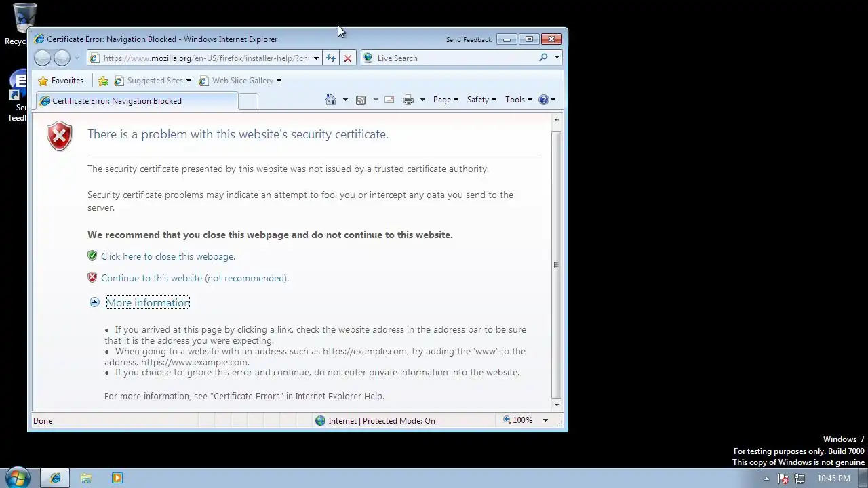
Task: Open Windows Media Player from the taskbar
Action: (x=117, y=479)
